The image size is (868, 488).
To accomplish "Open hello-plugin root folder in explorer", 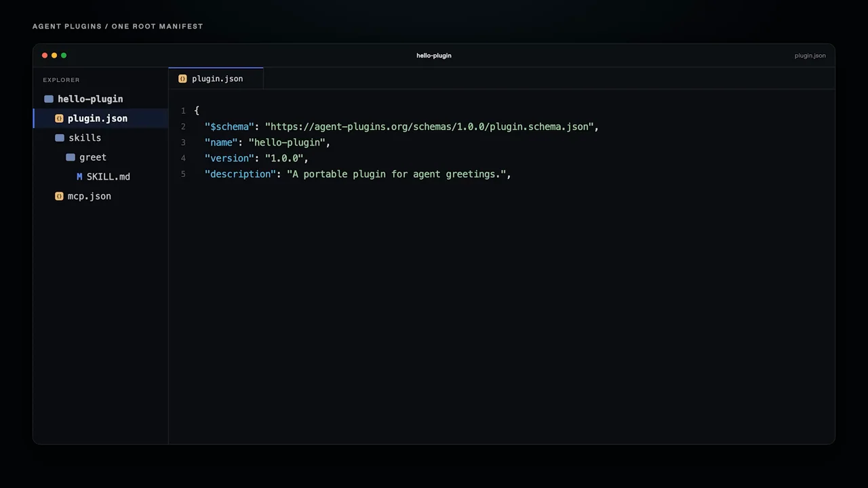I will 100,99.
